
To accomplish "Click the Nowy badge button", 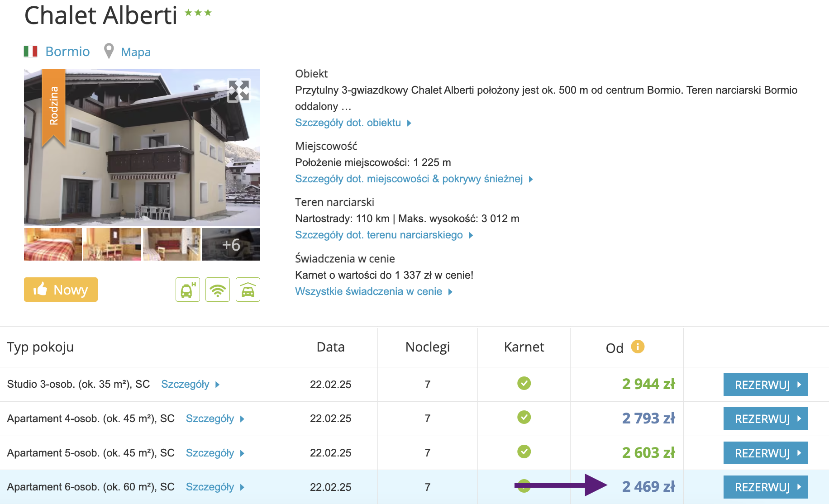I will coord(61,290).
